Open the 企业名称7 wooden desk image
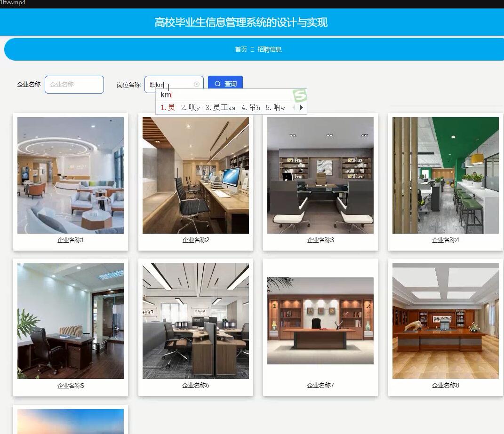 tap(320, 321)
